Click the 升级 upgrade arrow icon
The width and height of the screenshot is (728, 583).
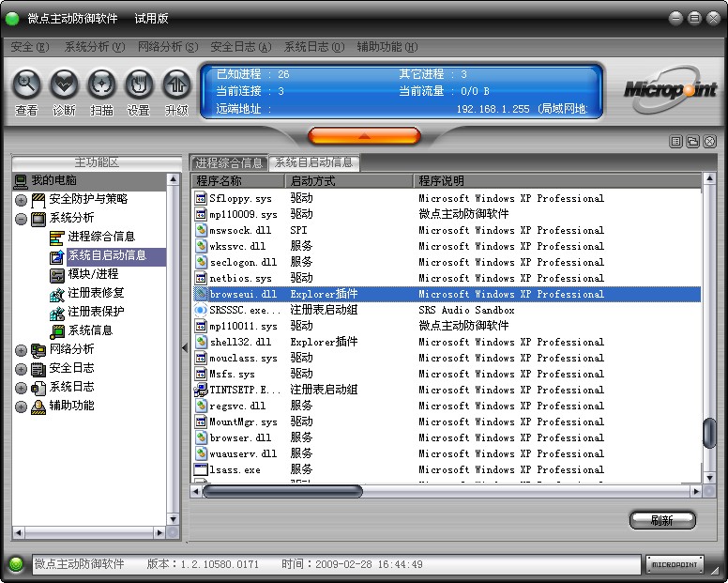176,84
